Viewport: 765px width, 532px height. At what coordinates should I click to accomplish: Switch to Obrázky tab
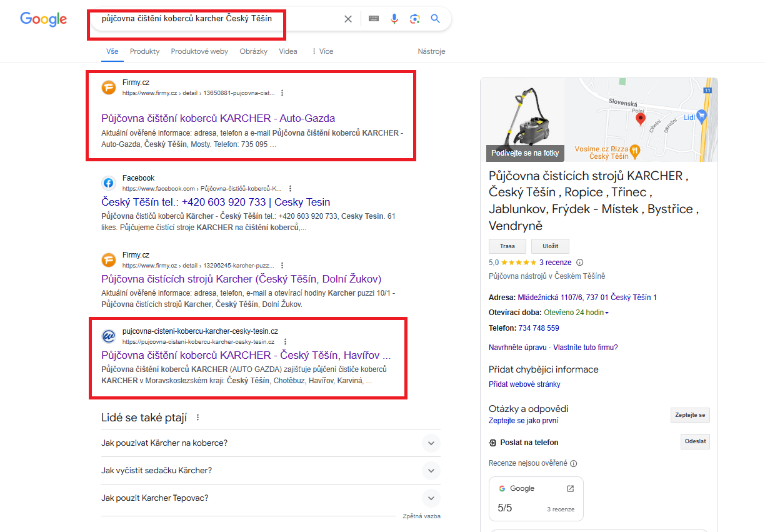pyautogui.click(x=253, y=51)
